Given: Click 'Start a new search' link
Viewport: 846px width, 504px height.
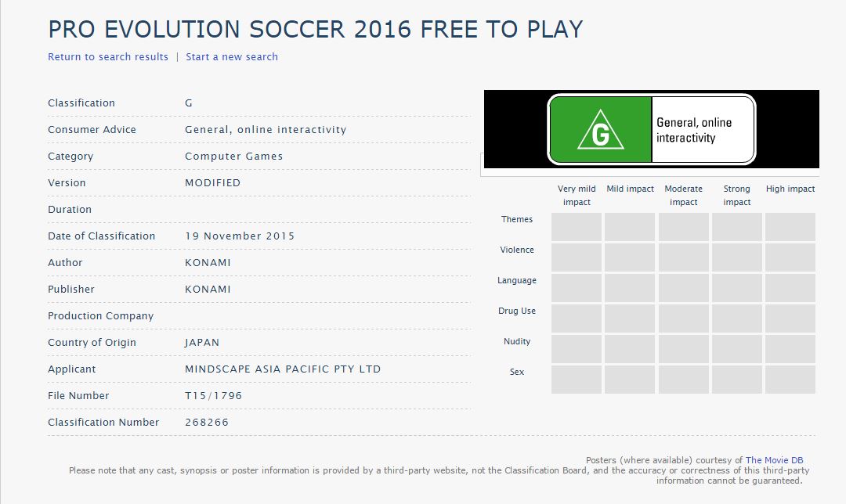Looking at the screenshot, I should (x=232, y=56).
